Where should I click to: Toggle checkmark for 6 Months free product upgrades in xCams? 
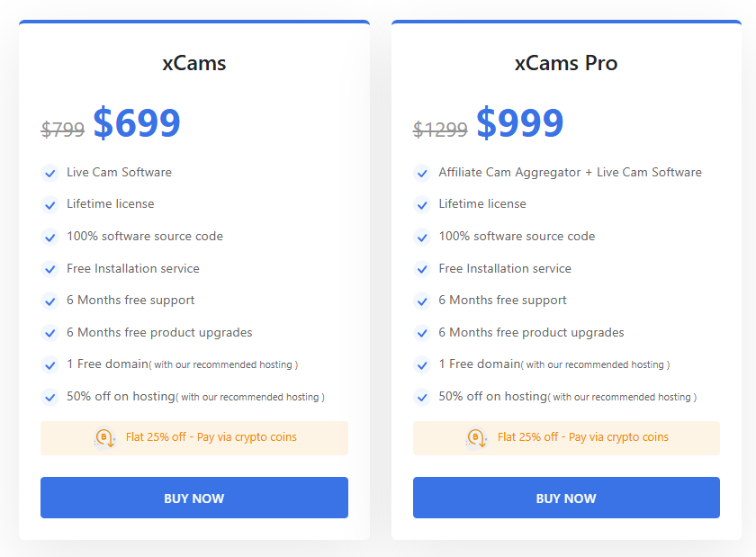(50, 333)
